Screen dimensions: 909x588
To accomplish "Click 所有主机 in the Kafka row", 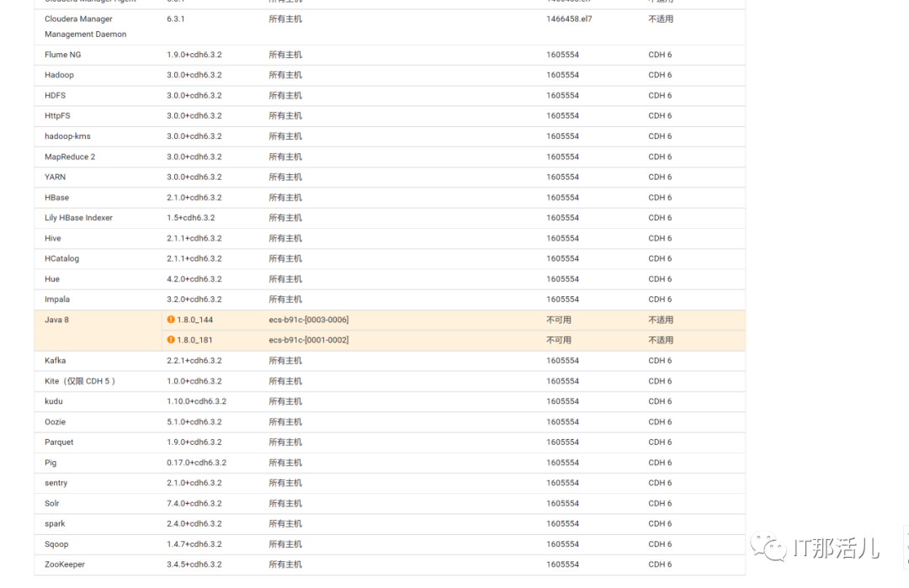I will pyautogui.click(x=284, y=360).
